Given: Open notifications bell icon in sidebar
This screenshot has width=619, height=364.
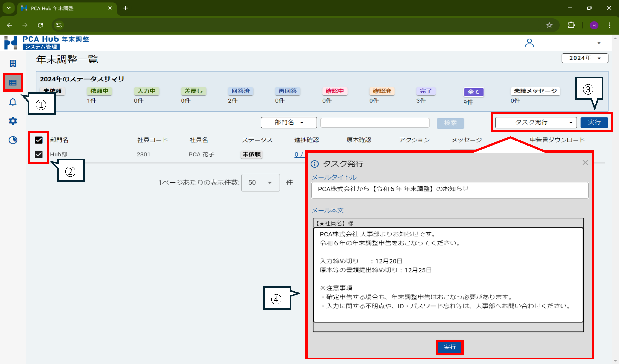Looking at the screenshot, I should [13, 102].
